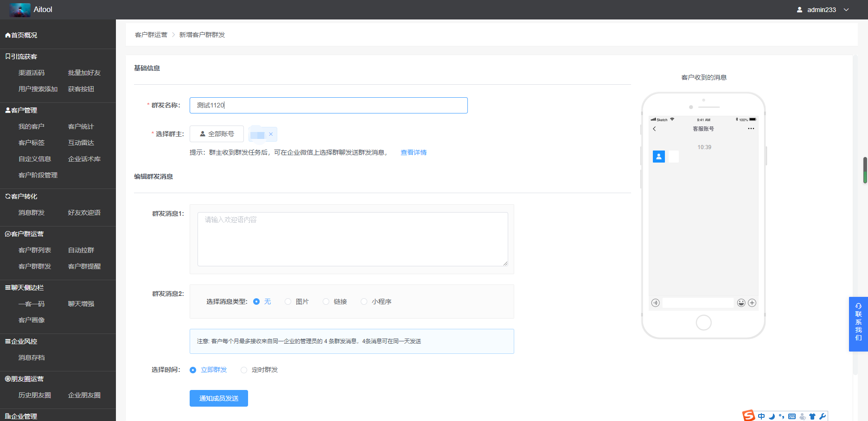This screenshot has width=868, height=421.
Task: Select 无 message type radio
Action: coord(256,302)
